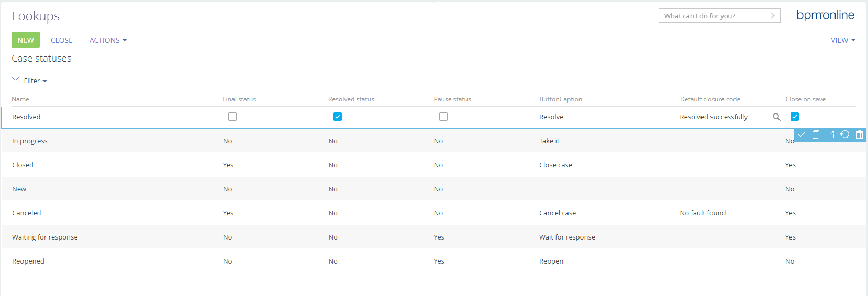Expand the ACTIONS menu
This screenshot has width=868, height=296.
[x=108, y=40]
